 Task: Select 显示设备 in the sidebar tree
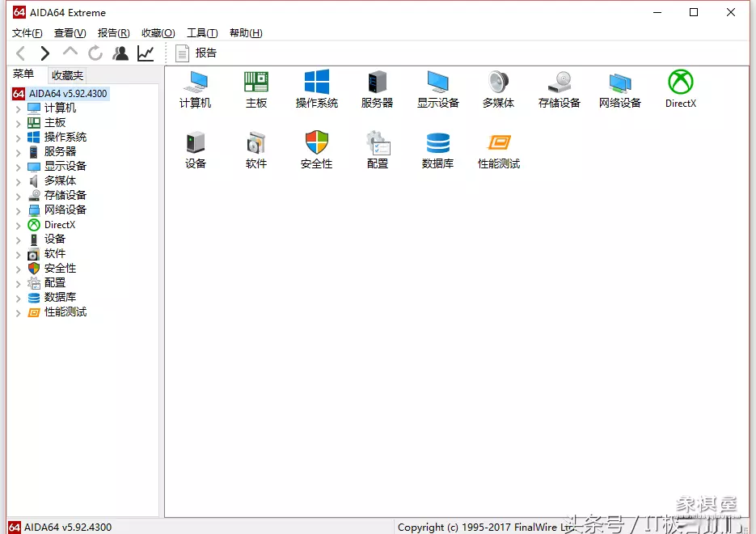point(65,166)
